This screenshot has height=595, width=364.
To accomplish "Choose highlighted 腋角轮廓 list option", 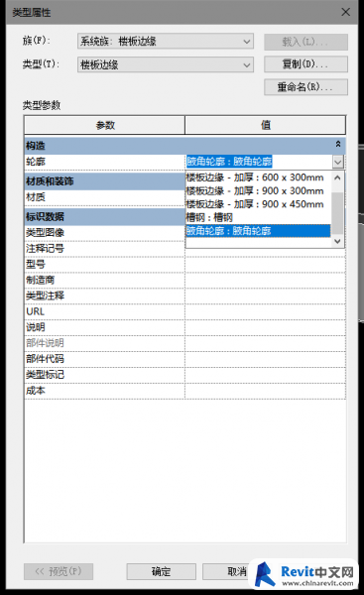I will (x=258, y=231).
